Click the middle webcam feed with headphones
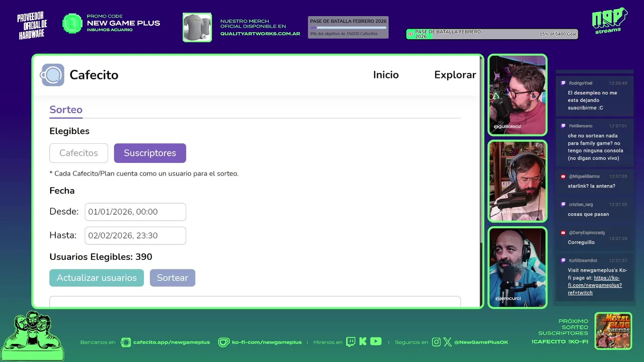The height and width of the screenshot is (362, 644). [x=517, y=181]
